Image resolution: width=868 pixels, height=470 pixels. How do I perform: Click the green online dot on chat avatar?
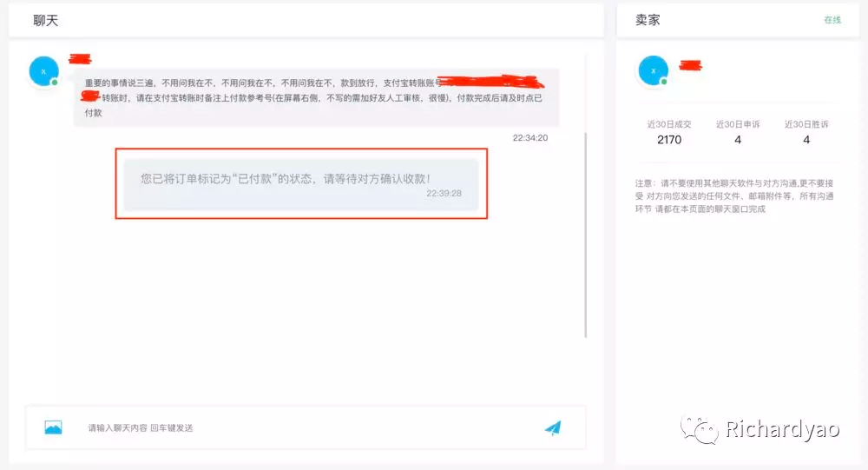[54, 83]
